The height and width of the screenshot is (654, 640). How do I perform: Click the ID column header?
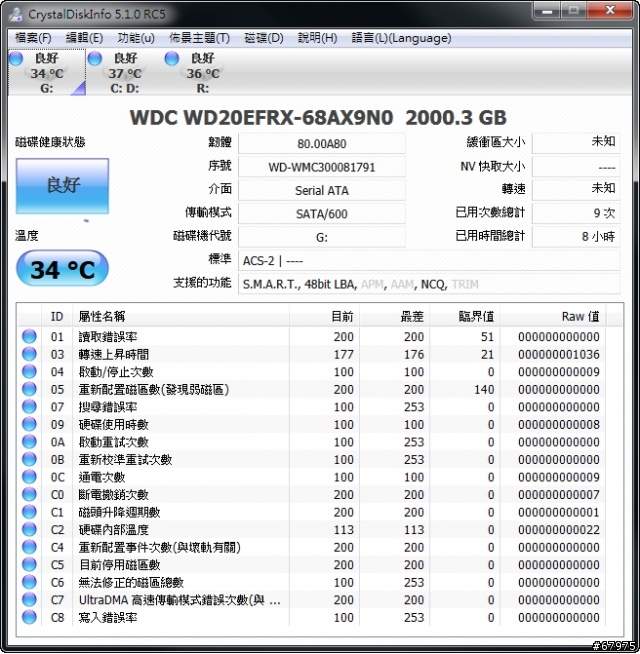click(57, 317)
